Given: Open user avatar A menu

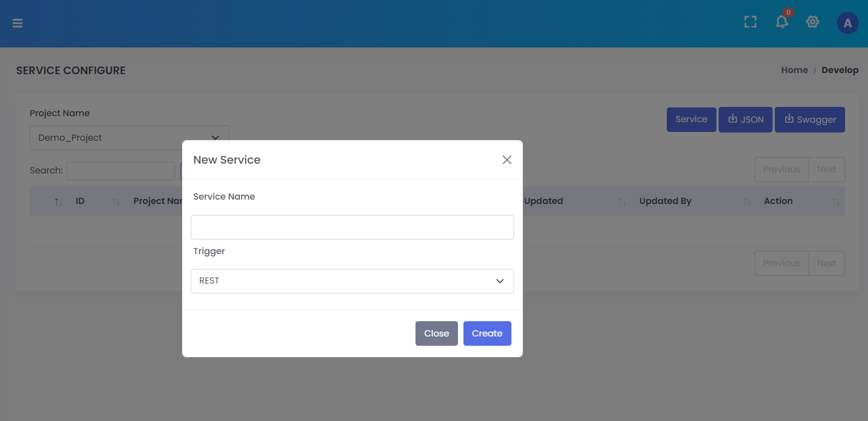Looking at the screenshot, I should click(847, 23).
